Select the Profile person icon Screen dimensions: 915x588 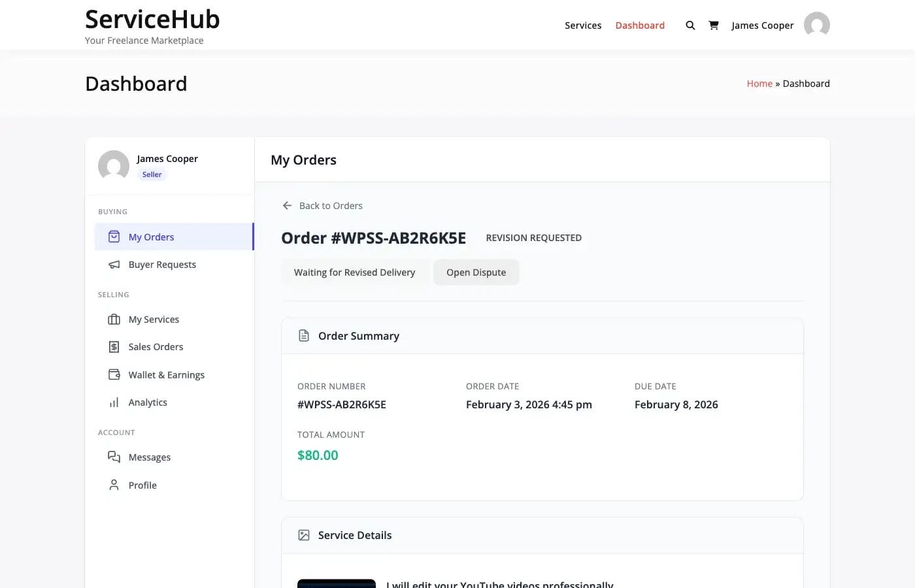114,485
